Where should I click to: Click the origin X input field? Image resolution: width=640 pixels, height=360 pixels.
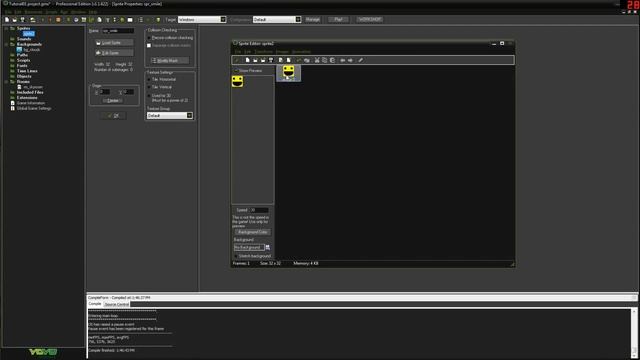pos(105,92)
